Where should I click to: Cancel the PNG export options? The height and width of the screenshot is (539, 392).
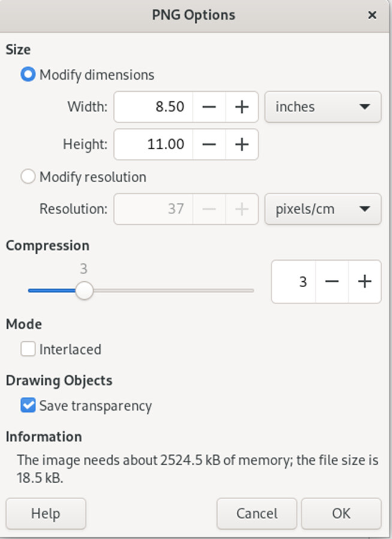click(257, 514)
